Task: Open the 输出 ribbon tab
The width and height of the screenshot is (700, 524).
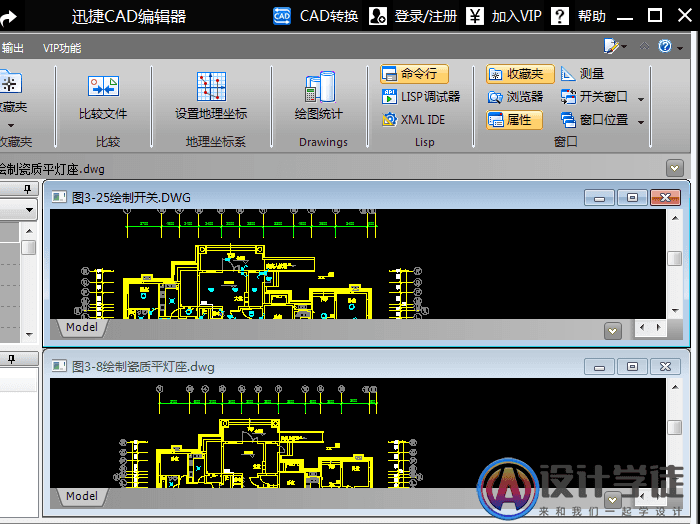Action: tap(12, 48)
